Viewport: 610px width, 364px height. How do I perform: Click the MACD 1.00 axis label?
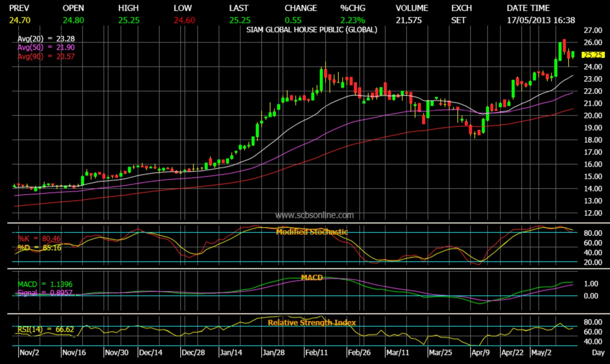click(591, 284)
